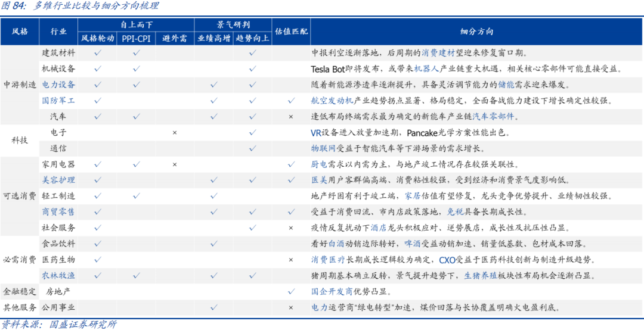This screenshot has width=644, height=330.
Task: Click 房地产 row's 估值匹配 checkmark
Action: [x=291, y=291]
